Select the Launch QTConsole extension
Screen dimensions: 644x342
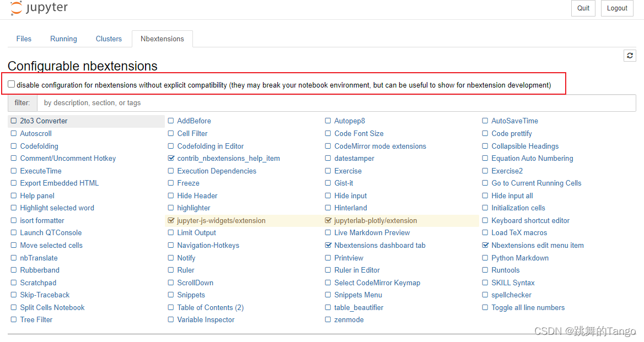(x=51, y=232)
